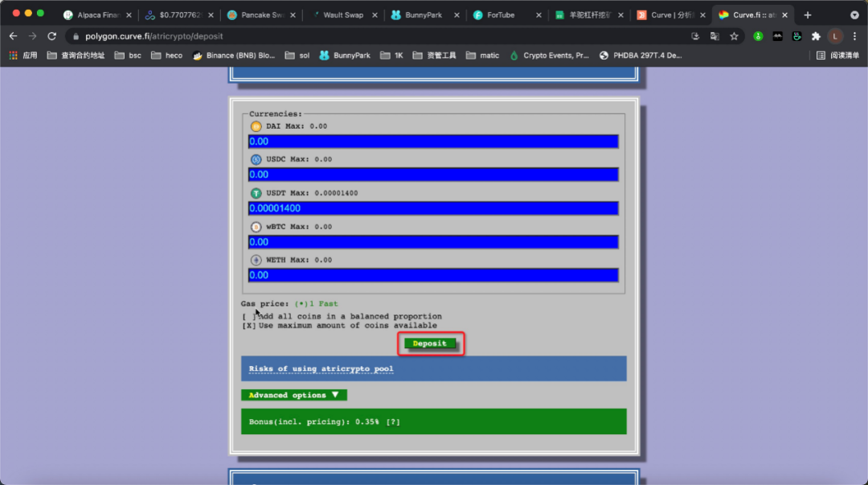
Task: Click the DAI amount input field
Action: click(433, 142)
